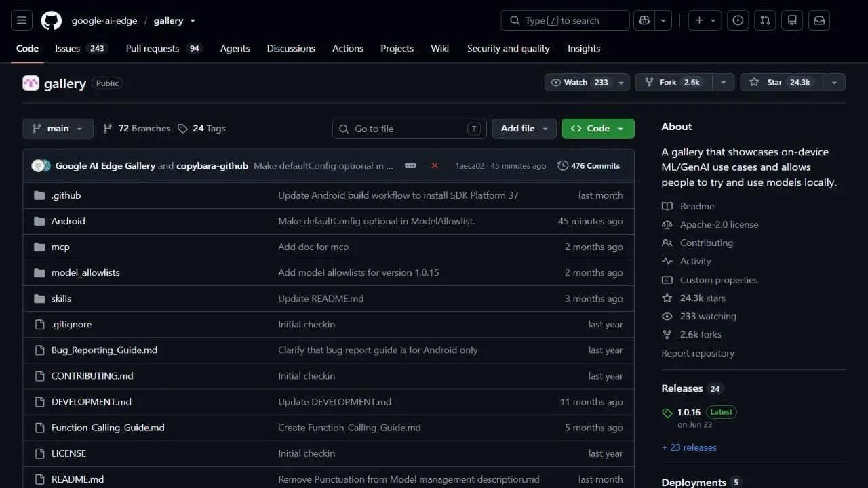Fork the gallery repository

point(674,82)
